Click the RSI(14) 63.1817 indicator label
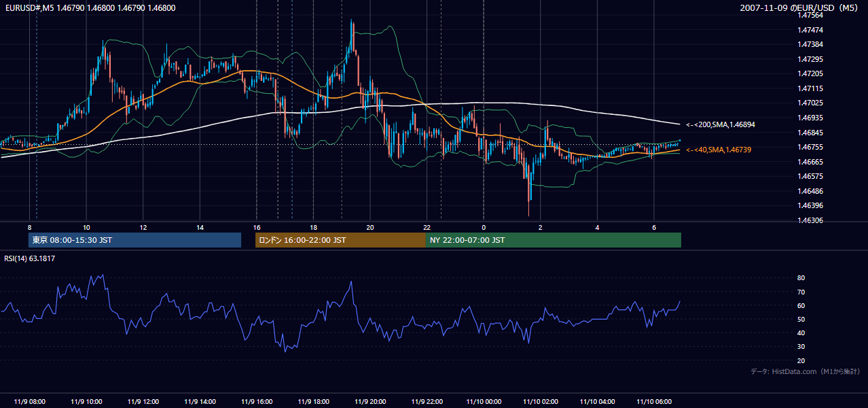The image size is (868, 408). (30, 258)
